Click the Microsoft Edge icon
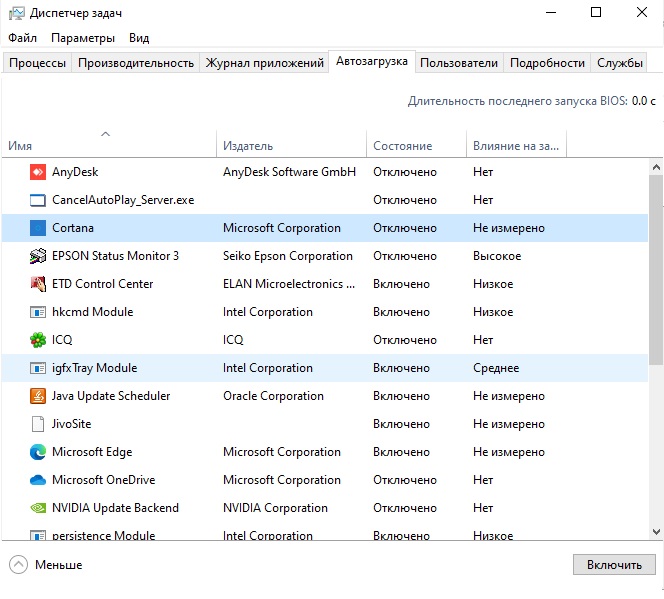664x599 pixels. coord(38,452)
